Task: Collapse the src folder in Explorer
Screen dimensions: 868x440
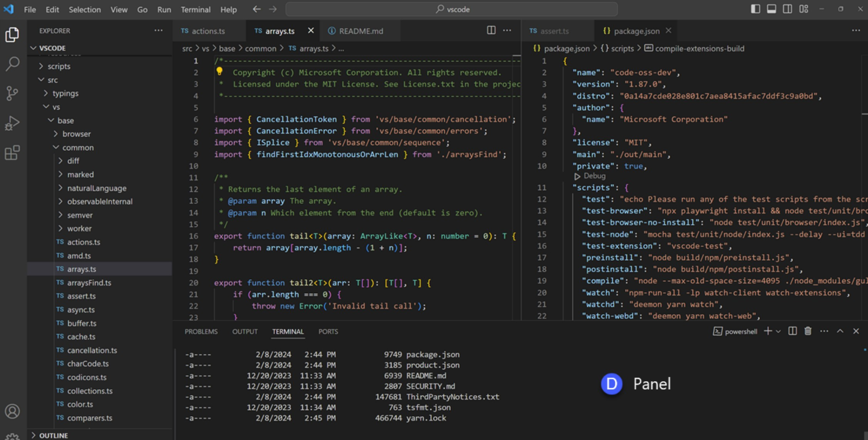Action: [99, 80]
